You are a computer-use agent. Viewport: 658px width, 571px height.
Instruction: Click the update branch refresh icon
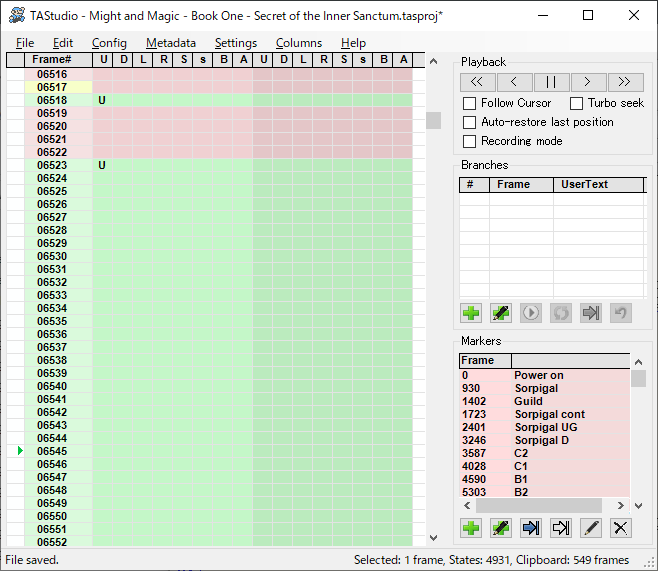point(561,313)
